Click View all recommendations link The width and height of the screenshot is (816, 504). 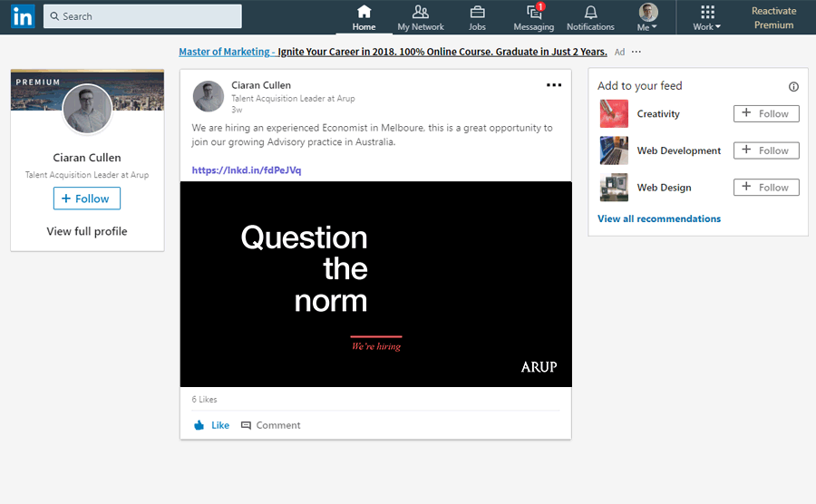[x=659, y=218]
